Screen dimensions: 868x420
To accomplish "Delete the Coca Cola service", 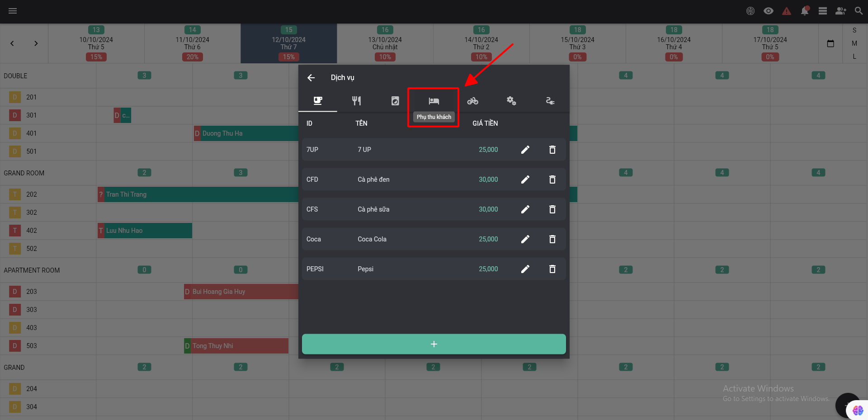I will [552, 239].
